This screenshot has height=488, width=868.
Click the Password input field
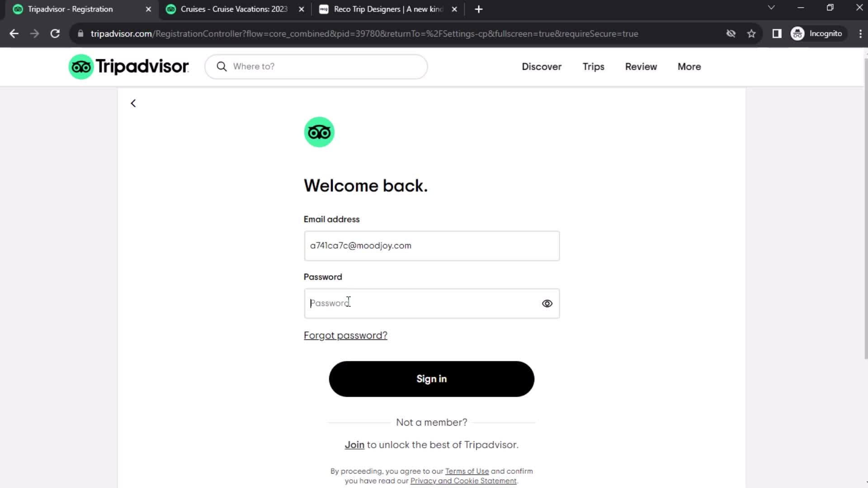pyautogui.click(x=432, y=303)
